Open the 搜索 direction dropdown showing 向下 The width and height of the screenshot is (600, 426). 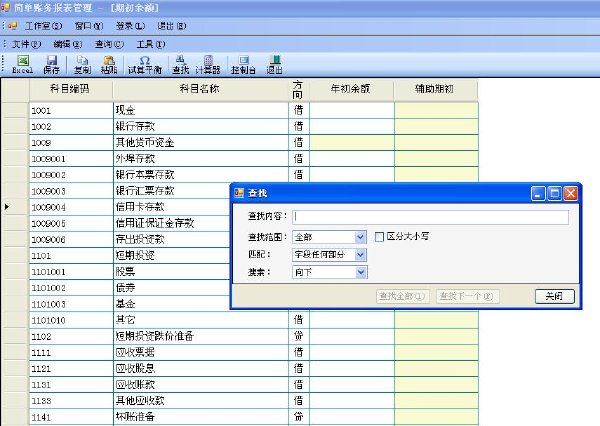[360, 272]
